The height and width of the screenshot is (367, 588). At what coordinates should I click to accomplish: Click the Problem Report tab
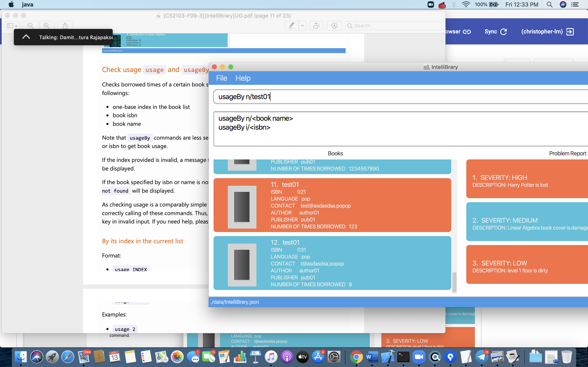pos(567,153)
